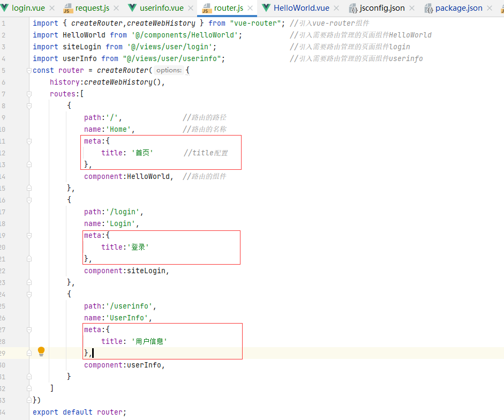Switch to the login.vue tab
This screenshot has height=420, width=504.
click(x=28, y=8)
